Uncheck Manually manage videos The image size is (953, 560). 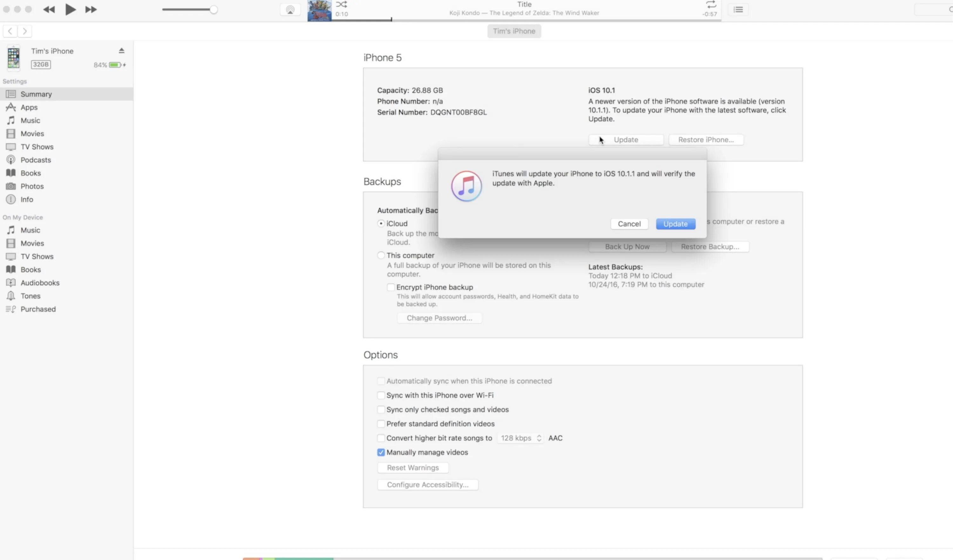(381, 452)
